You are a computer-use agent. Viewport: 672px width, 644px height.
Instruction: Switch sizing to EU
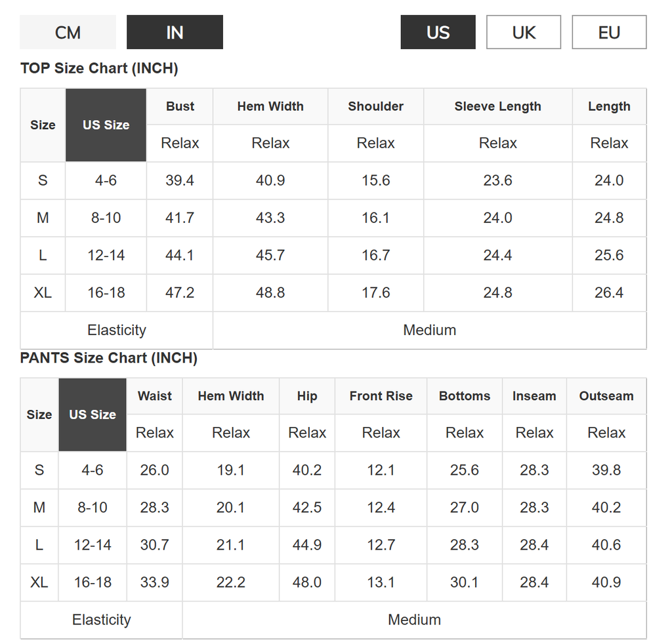609,32
